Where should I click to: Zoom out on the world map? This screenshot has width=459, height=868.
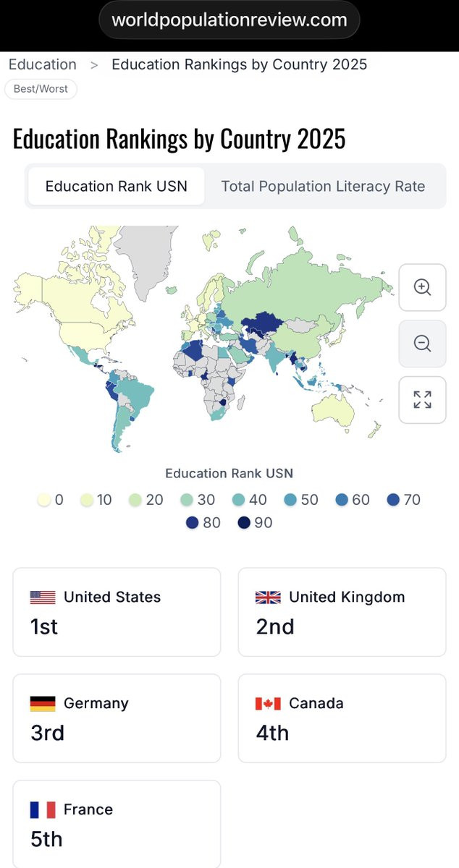pos(422,344)
